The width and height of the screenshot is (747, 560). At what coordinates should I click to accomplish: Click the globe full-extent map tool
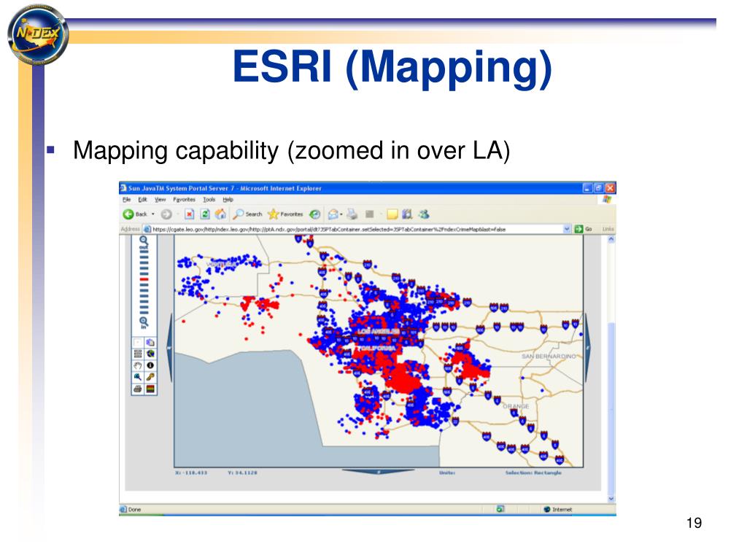coord(150,354)
